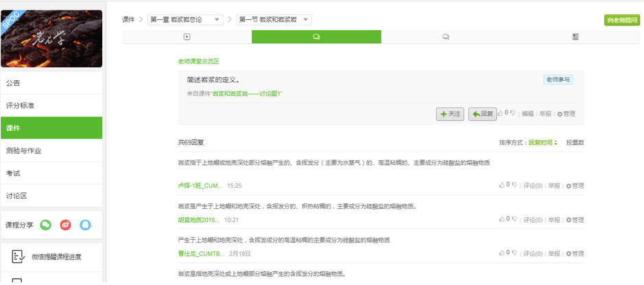Open the video tab with play icon
The height and width of the screenshot is (285, 644).
click(x=187, y=37)
